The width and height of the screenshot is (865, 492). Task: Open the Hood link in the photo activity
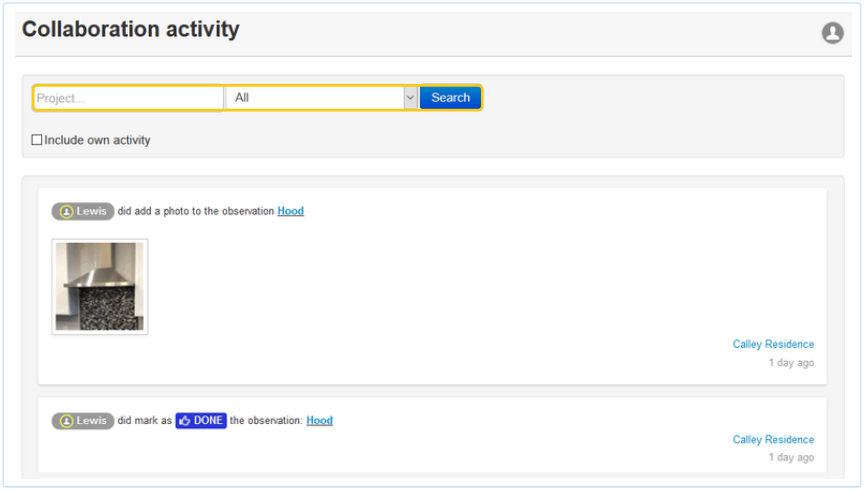click(290, 212)
